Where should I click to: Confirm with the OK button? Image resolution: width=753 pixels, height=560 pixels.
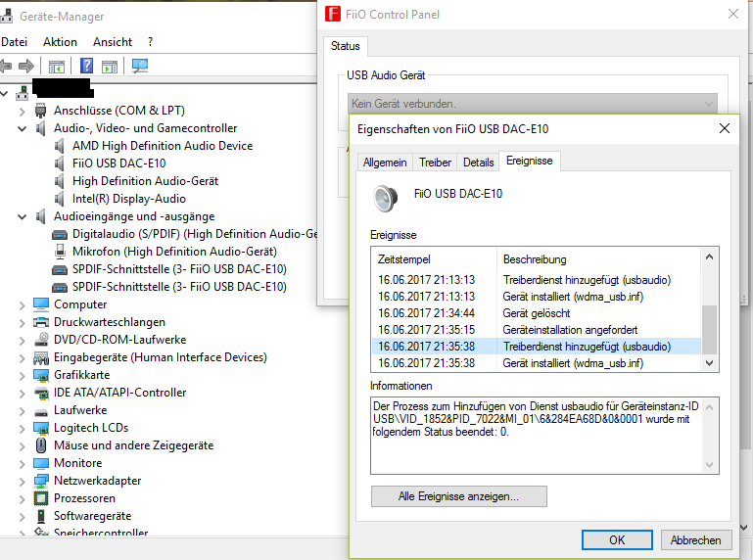point(617,539)
